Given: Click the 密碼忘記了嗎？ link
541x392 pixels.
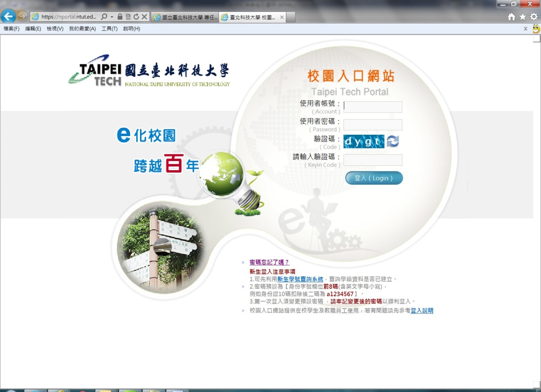Looking at the screenshot, I should (269, 262).
